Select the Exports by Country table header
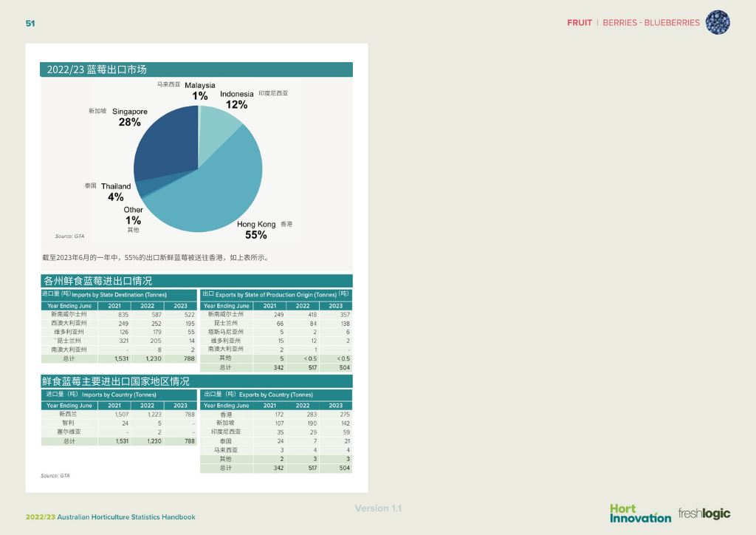756x535 pixels. point(276,395)
